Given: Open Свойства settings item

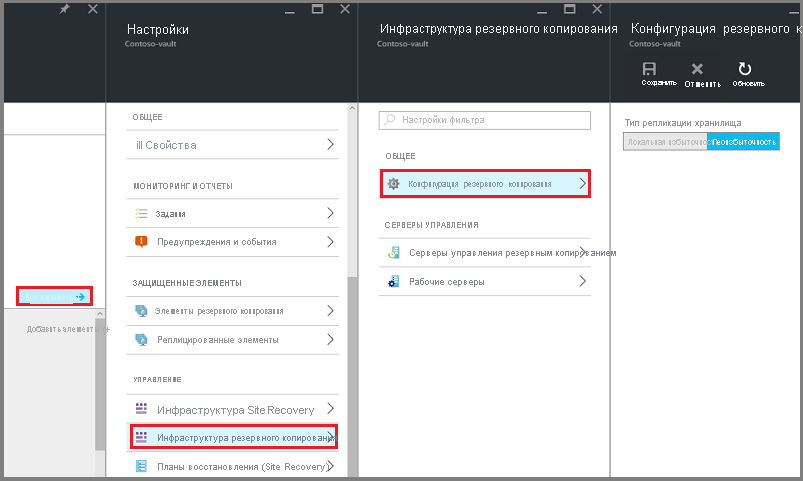Looking at the screenshot, I should tap(233, 145).
